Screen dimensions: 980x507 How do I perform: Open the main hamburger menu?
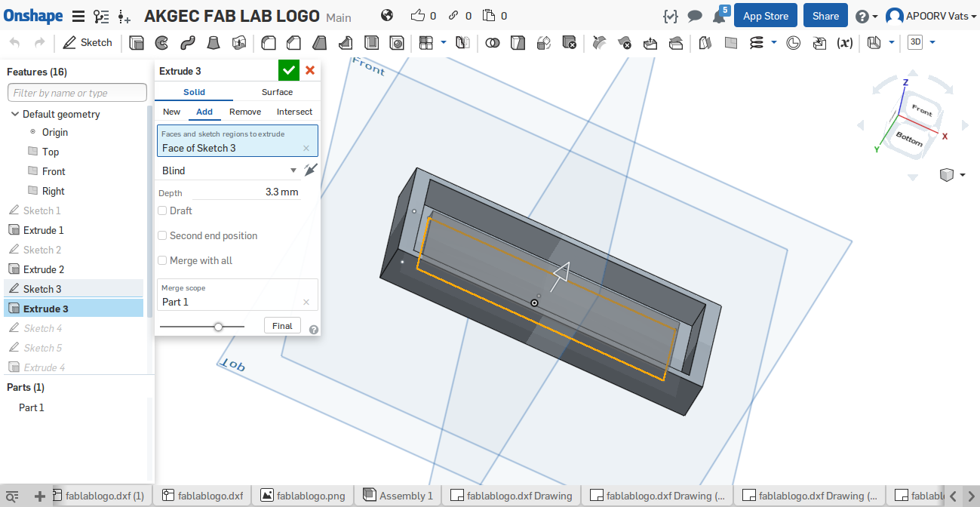tap(78, 16)
